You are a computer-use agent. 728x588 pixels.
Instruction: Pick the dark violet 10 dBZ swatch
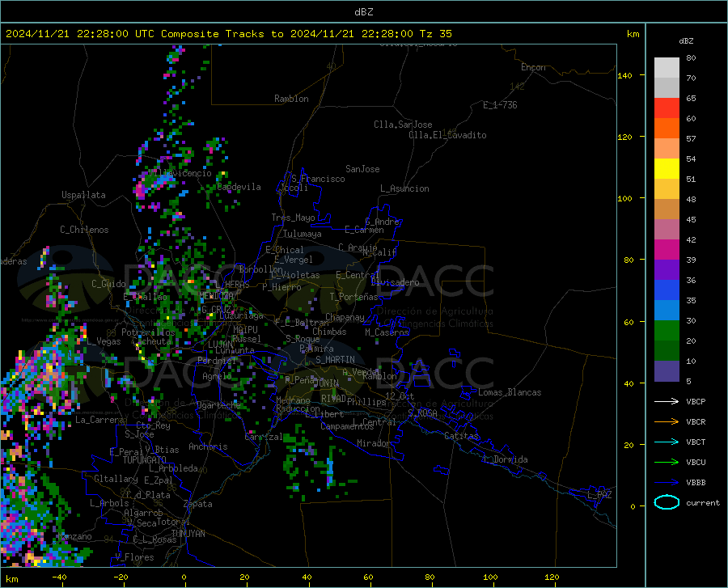tap(667, 371)
